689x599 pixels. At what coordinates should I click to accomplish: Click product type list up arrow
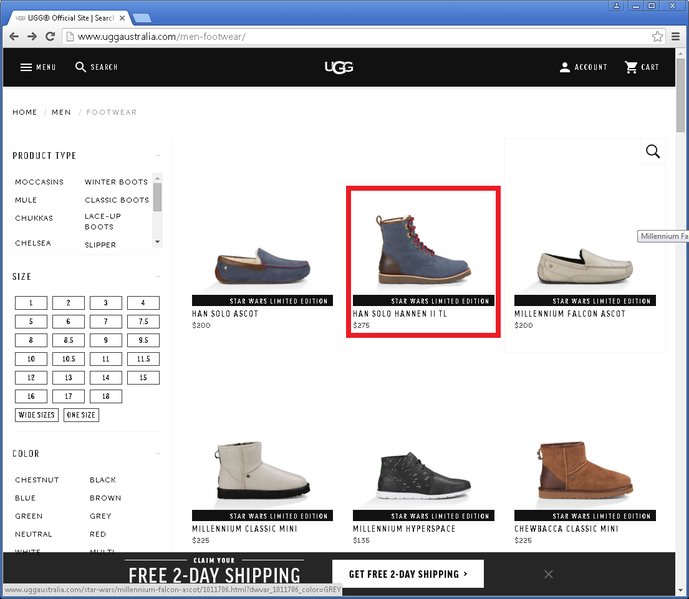(x=157, y=178)
